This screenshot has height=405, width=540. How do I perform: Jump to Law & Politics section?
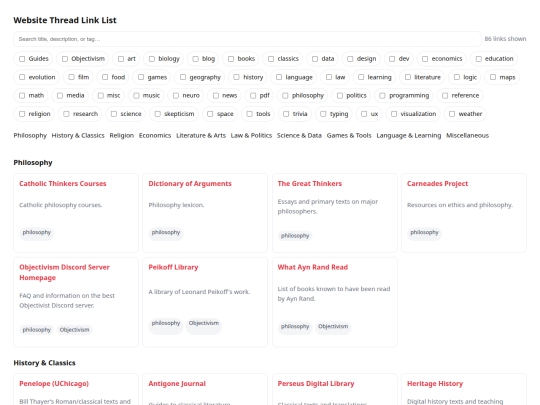tap(251, 135)
